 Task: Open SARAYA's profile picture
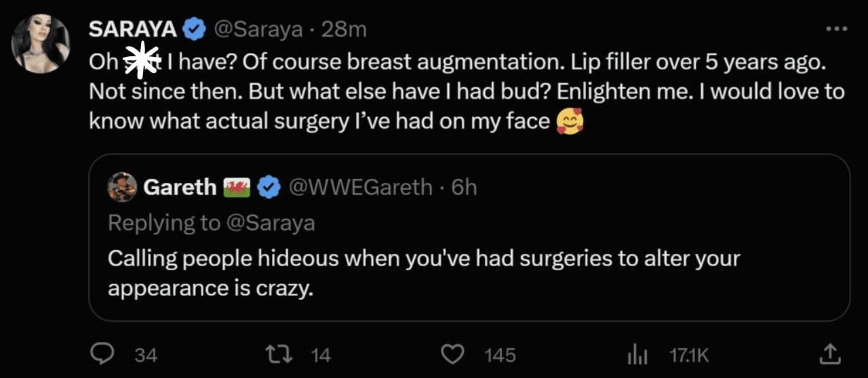click(41, 44)
